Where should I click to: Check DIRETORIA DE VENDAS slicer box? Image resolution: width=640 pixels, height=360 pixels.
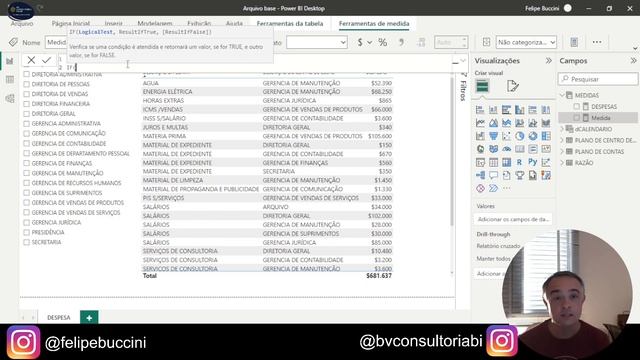click(27, 94)
